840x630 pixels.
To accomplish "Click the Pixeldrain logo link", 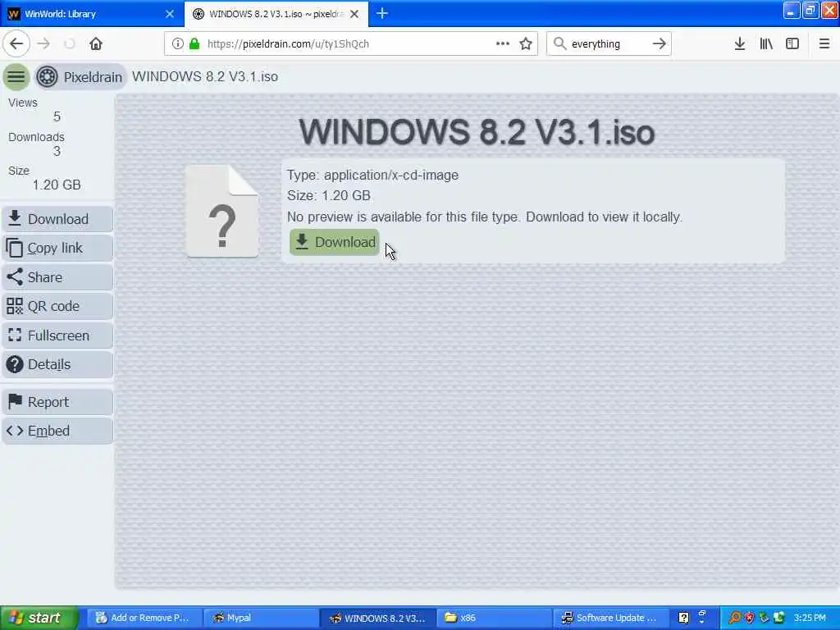I will [80, 76].
